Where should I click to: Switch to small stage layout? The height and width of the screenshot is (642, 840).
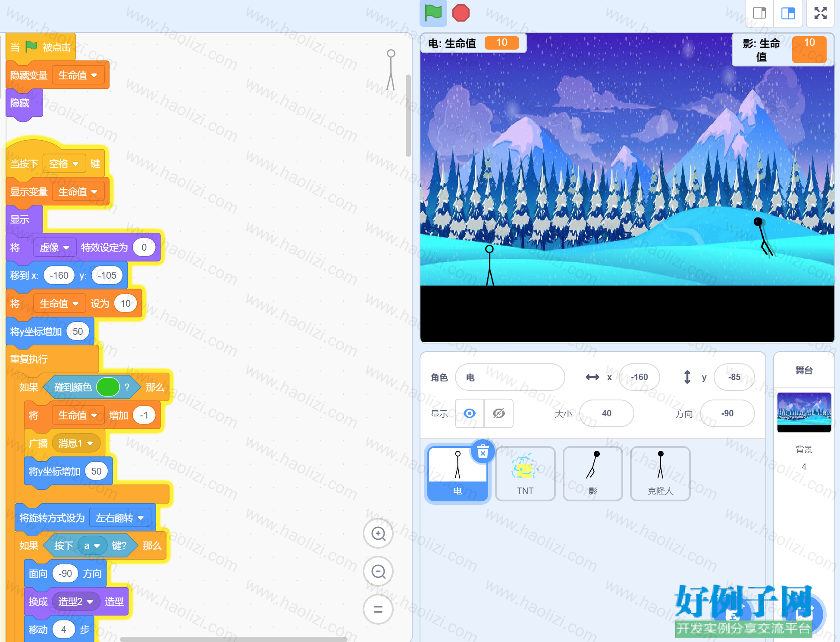tap(759, 13)
